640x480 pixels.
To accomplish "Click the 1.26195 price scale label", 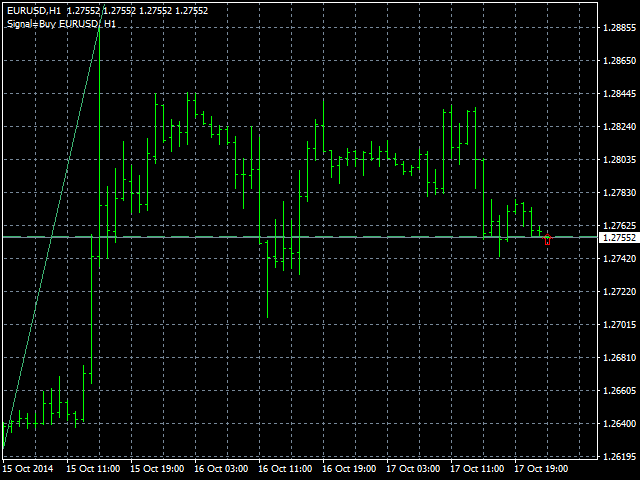I will click(620, 457).
